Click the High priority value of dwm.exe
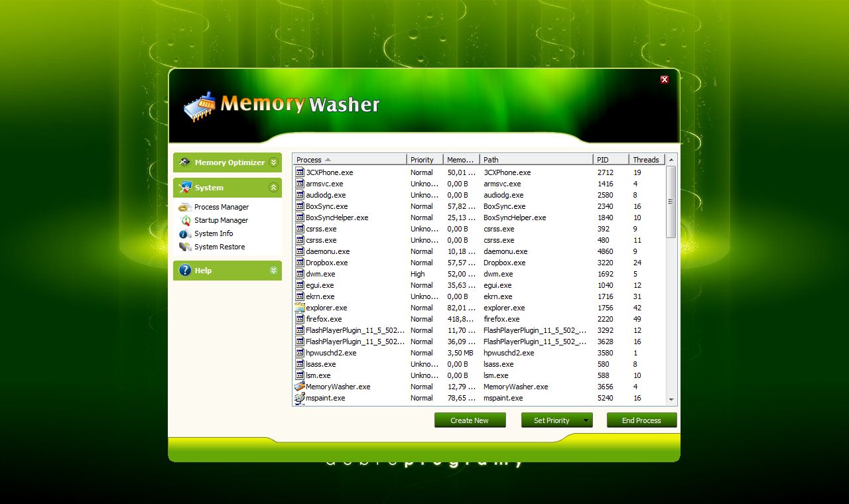 (x=418, y=274)
